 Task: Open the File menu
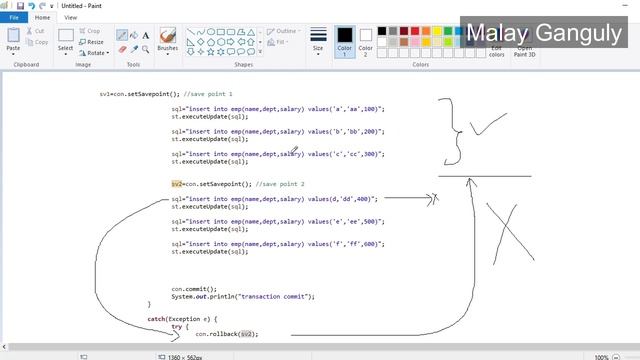(x=14, y=18)
